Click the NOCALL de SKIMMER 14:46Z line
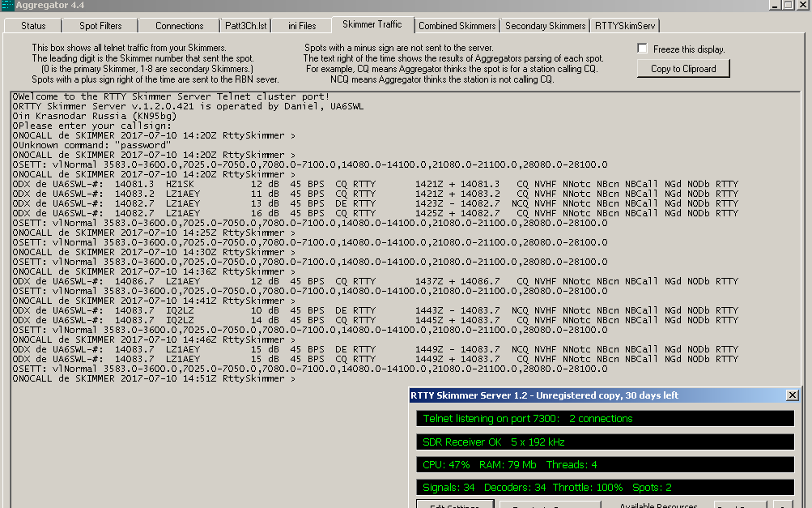This screenshot has width=812, height=508. pyautogui.click(x=154, y=339)
